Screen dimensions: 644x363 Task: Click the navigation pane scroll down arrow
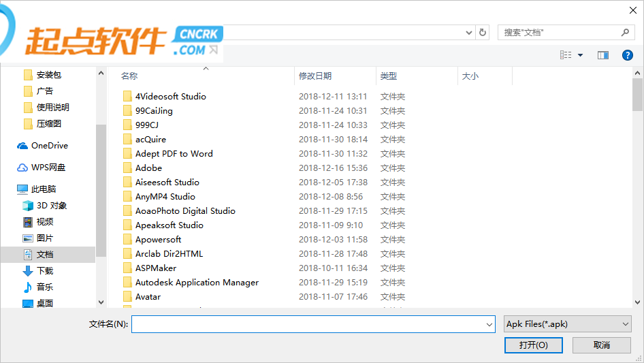coord(101,302)
